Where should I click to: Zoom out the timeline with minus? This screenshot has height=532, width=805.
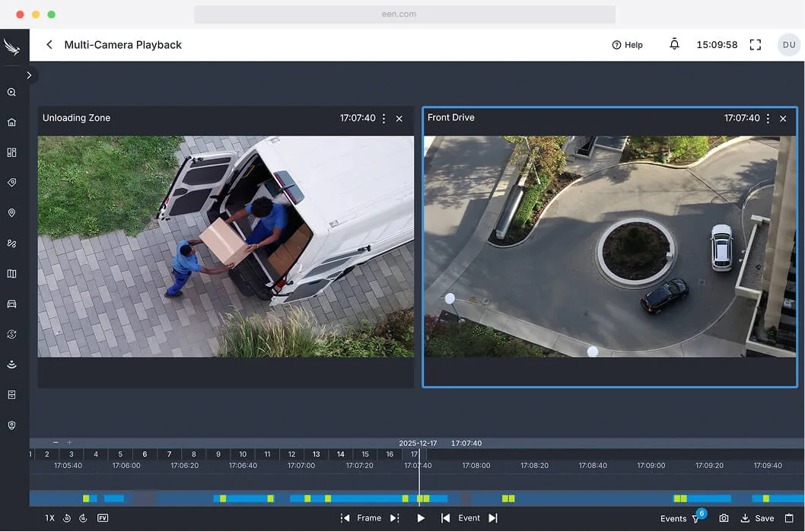click(x=56, y=442)
